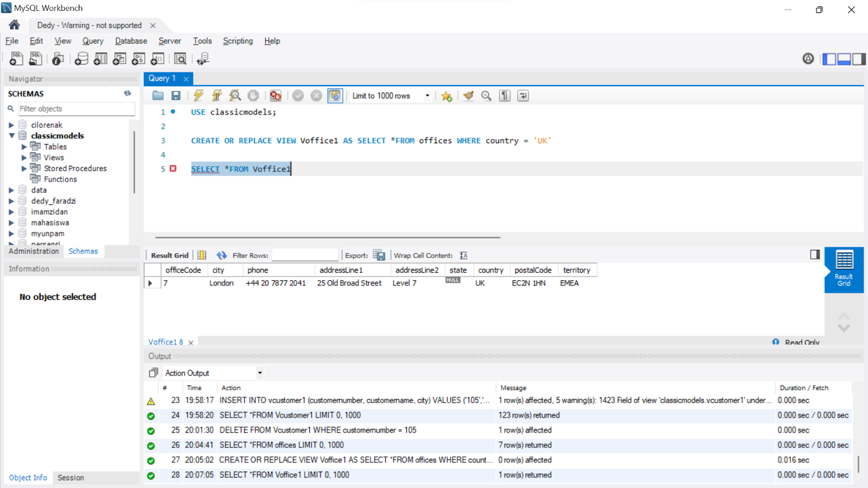This screenshot has width=868, height=488.
Task: Commit the current transaction
Action: (x=298, y=96)
